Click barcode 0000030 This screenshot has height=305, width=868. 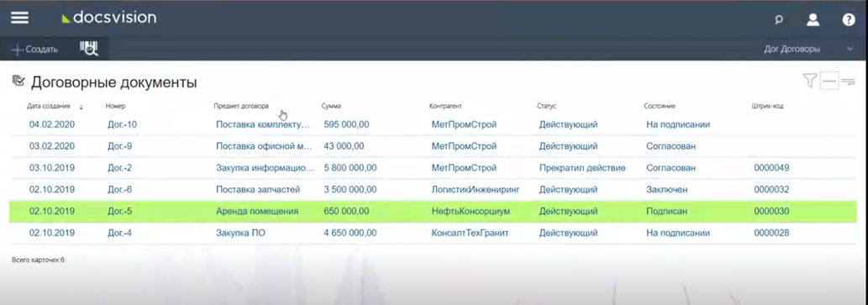coord(771,211)
